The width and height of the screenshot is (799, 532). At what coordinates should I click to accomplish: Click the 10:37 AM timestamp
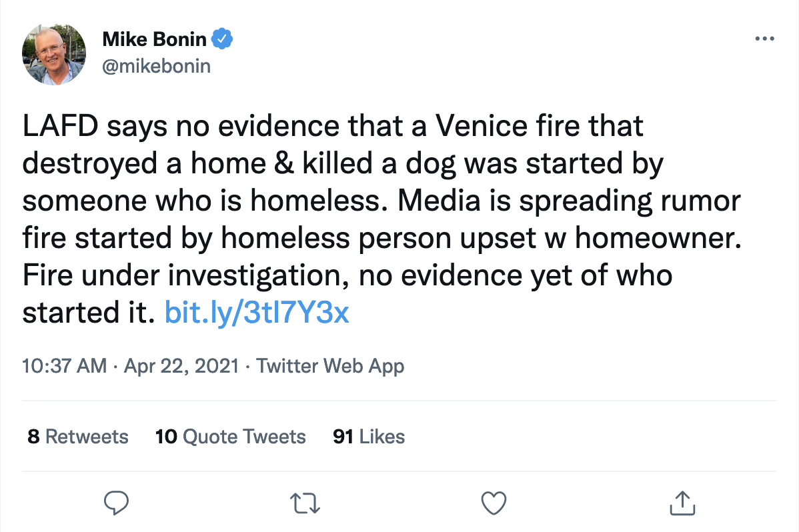coord(64,366)
